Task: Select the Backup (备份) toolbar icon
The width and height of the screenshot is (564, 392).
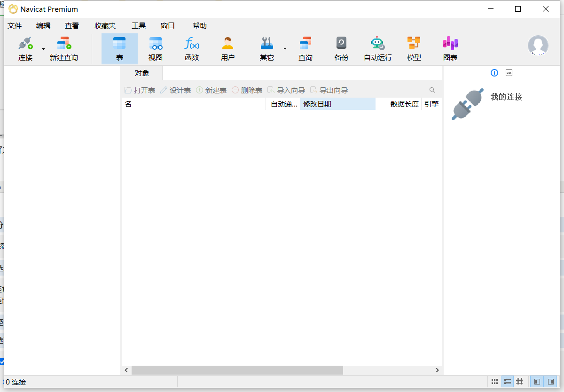Action: 341,44
